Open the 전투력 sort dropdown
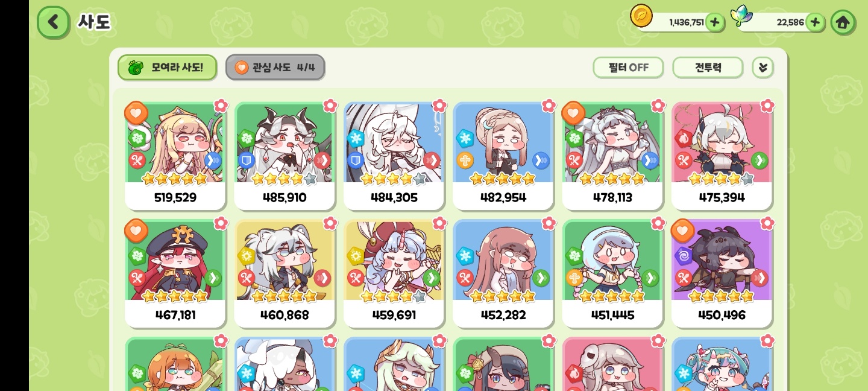Screen dimensions: 868x391 (x=708, y=68)
